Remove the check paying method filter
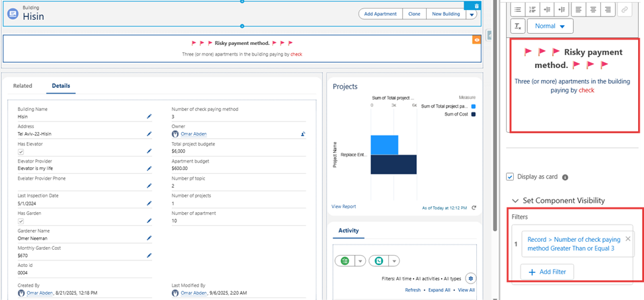 (x=627, y=239)
